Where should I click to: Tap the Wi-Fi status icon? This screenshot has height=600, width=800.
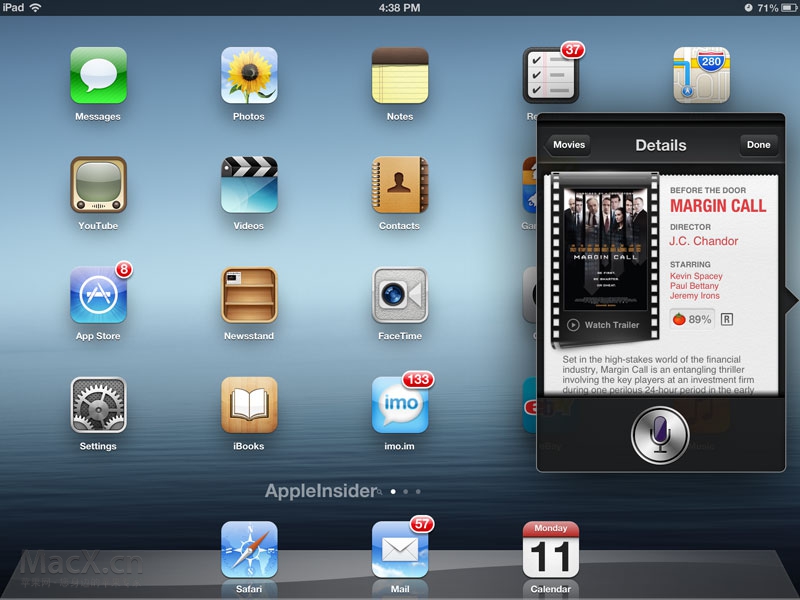[35, 7]
